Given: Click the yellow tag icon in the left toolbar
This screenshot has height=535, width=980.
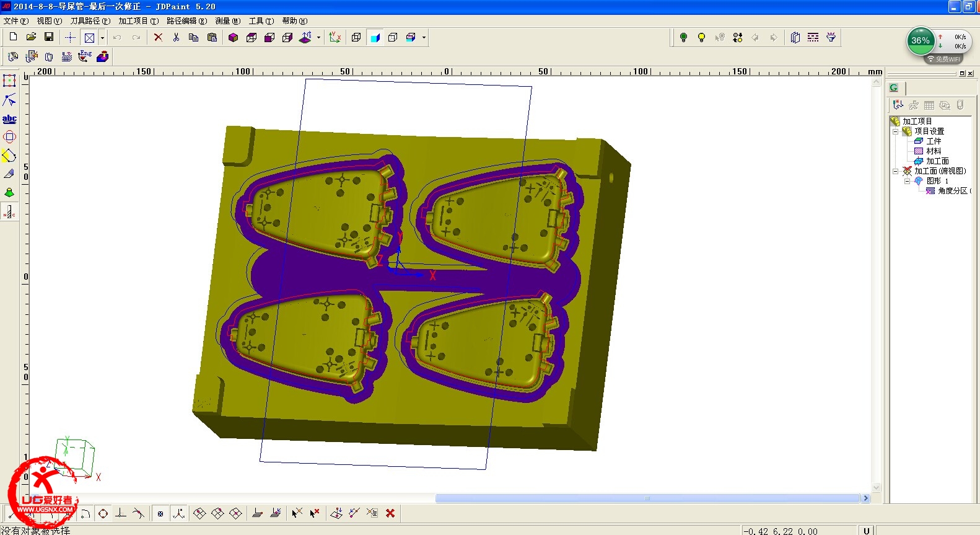Looking at the screenshot, I should pos(9,156).
